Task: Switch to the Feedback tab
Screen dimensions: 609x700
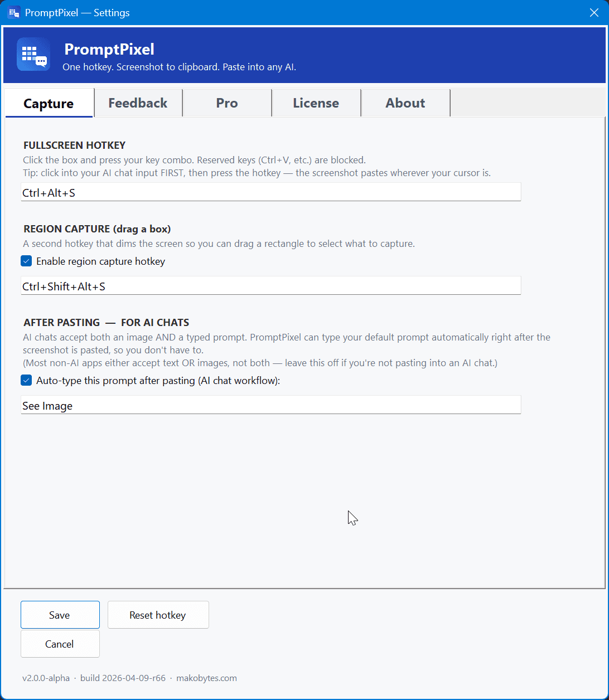Action: pos(138,103)
